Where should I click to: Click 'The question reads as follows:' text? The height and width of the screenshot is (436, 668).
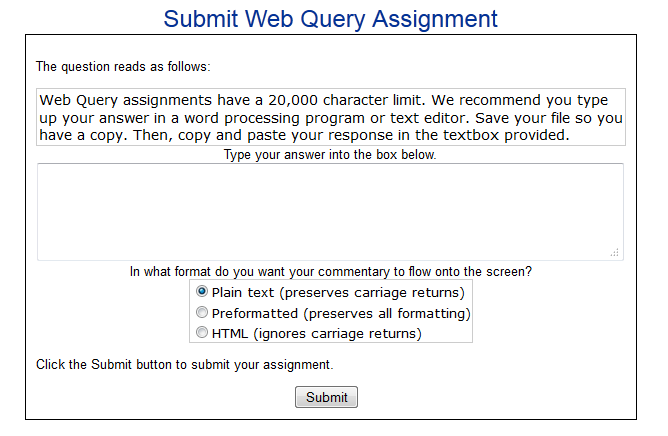123,66
